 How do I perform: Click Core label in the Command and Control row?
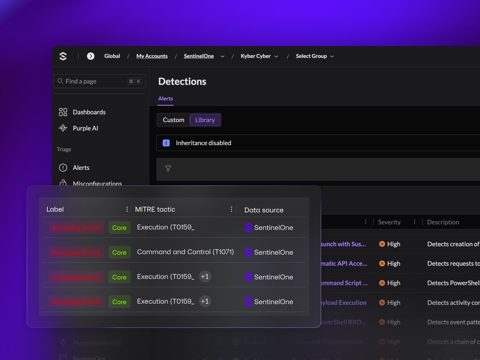click(x=119, y=252)
